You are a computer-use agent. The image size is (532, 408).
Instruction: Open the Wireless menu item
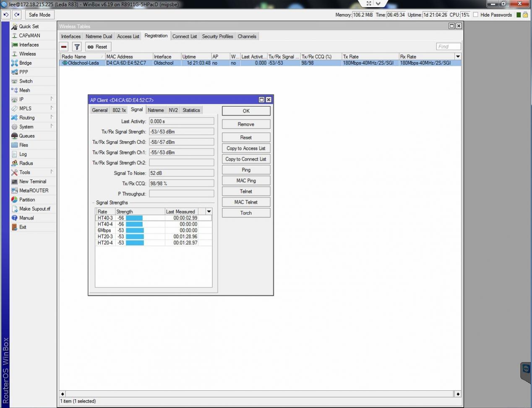click(x=27, y=54)
